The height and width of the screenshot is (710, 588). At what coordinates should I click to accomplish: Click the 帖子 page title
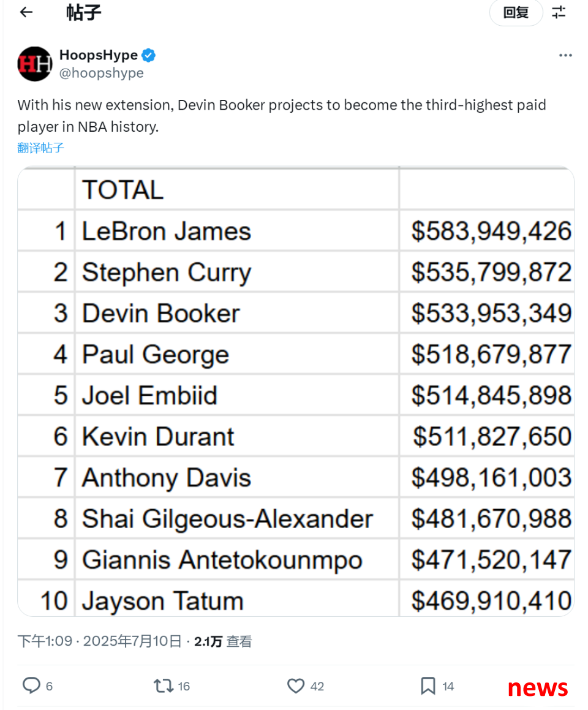click(84, 12)
